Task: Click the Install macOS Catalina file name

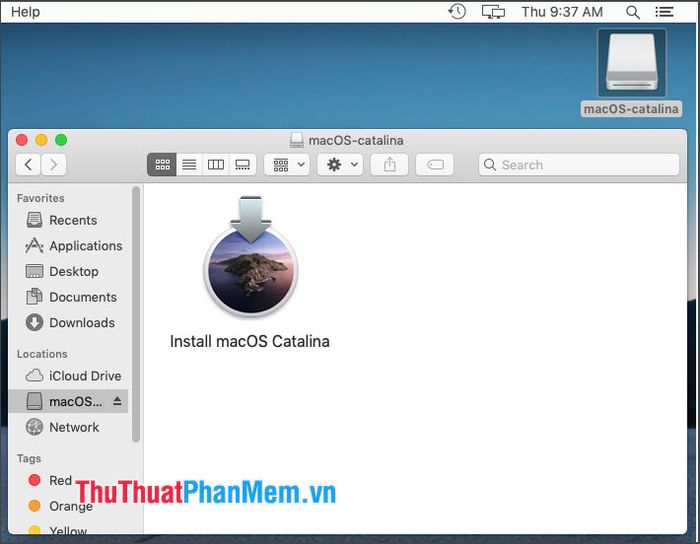Action: tap(250, 341)
